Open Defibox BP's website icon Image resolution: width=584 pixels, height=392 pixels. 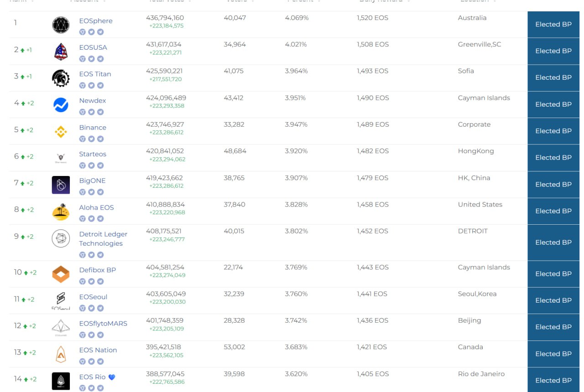click(x=83, y=281)
